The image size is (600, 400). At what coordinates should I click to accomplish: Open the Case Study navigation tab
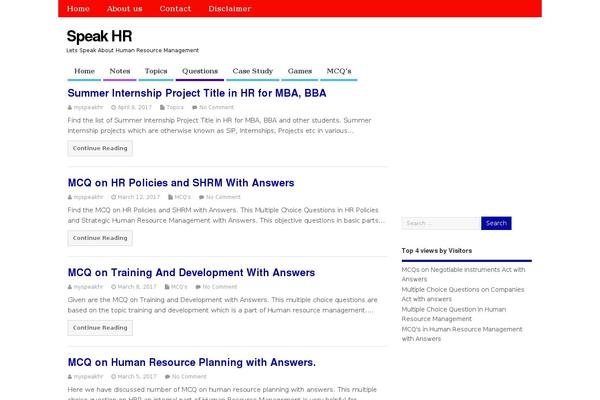(253, 71)
